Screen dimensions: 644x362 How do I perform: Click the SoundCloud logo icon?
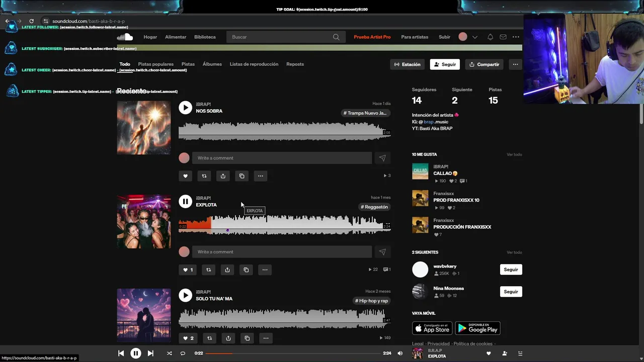tap(125, 37)
